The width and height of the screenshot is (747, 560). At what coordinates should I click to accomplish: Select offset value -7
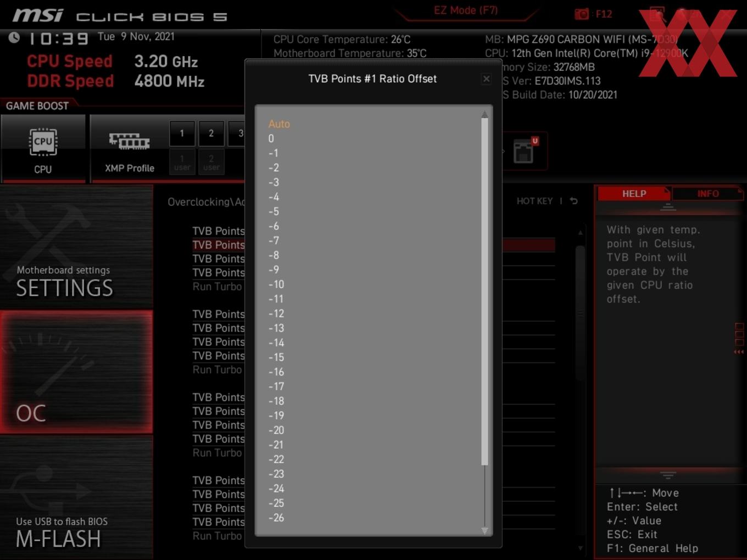(x=274, y=240)
